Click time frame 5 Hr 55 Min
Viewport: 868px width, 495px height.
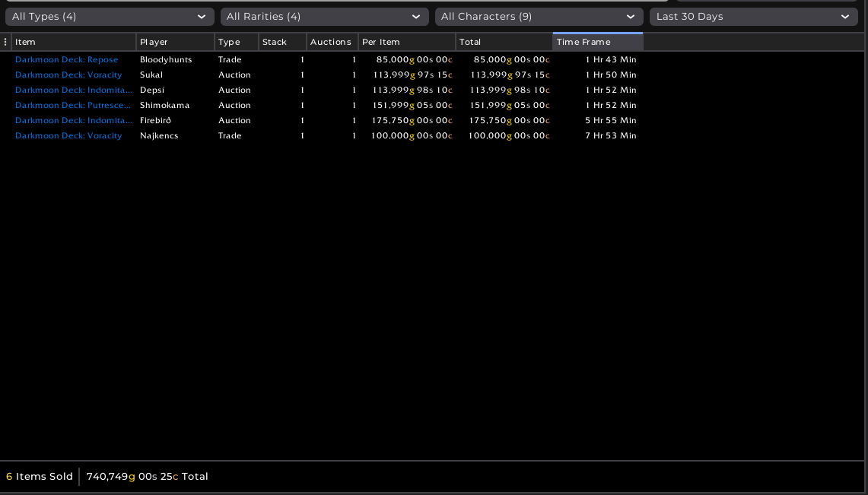pyautogui.click(x=611, y=121)
